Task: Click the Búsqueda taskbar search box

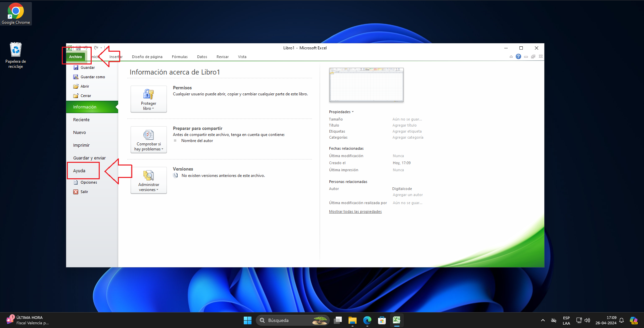Action: click(292, 320)
